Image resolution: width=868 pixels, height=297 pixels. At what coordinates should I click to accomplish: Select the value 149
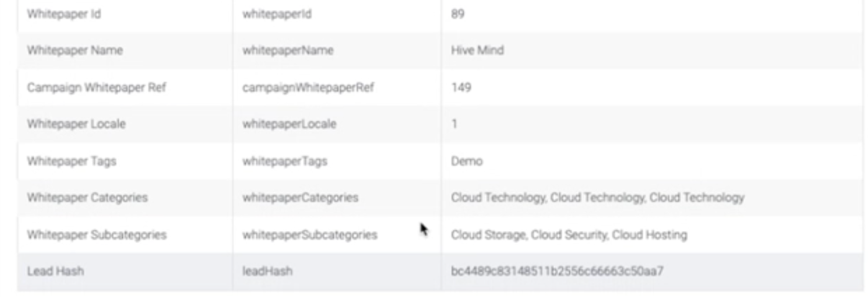coord(461,88)
